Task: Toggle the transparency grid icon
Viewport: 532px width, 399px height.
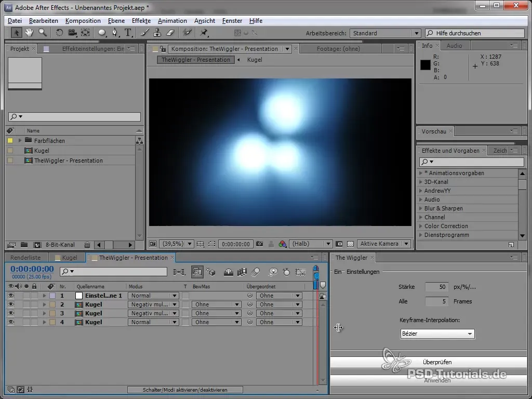Action: tap(351, 244)
